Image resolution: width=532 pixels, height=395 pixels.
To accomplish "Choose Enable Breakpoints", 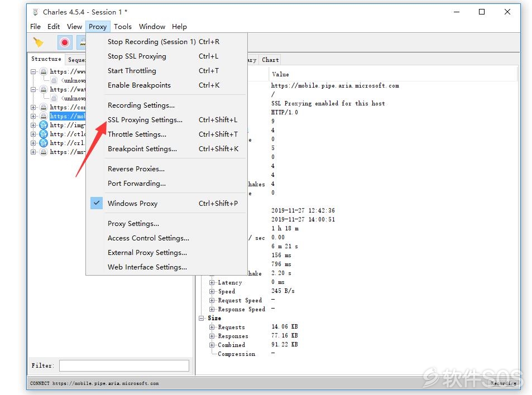I will pyautogui.click(x=166, y=85).
